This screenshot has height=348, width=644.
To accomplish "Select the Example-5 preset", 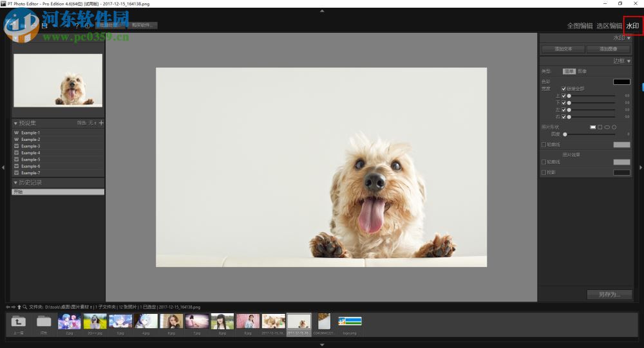I will point(57,160).
